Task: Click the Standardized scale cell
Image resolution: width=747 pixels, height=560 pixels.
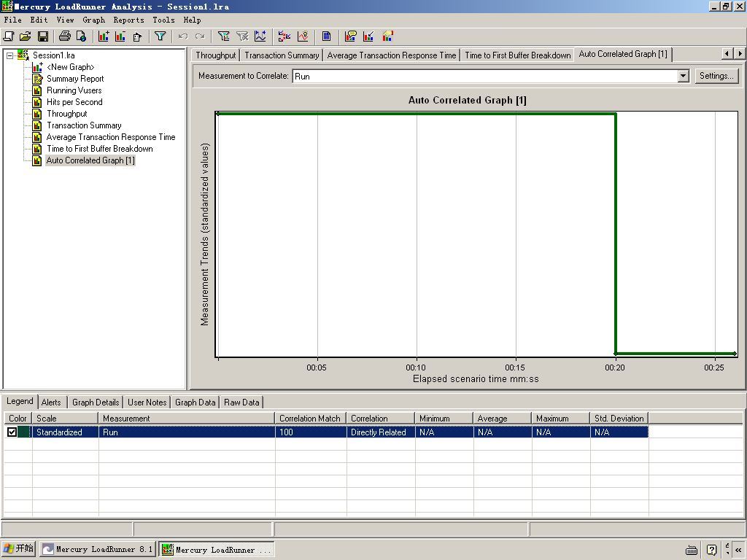Action: [65, 432]
